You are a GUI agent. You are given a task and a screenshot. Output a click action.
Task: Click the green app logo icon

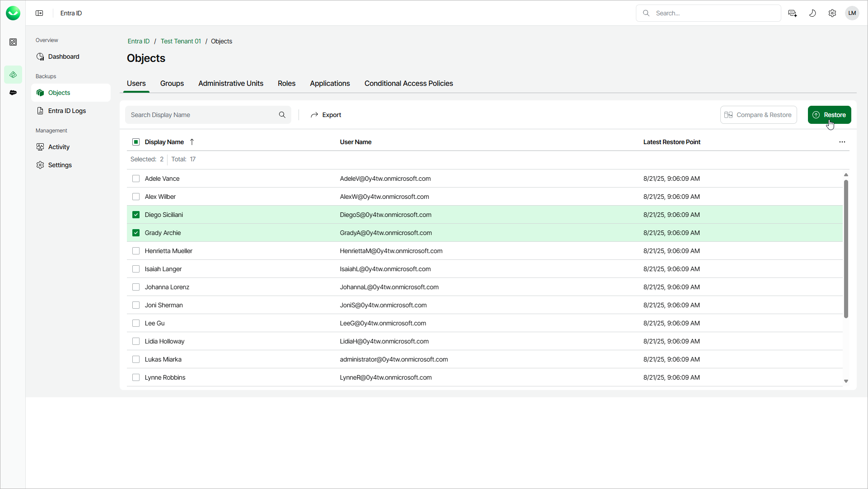click(13, 13)
